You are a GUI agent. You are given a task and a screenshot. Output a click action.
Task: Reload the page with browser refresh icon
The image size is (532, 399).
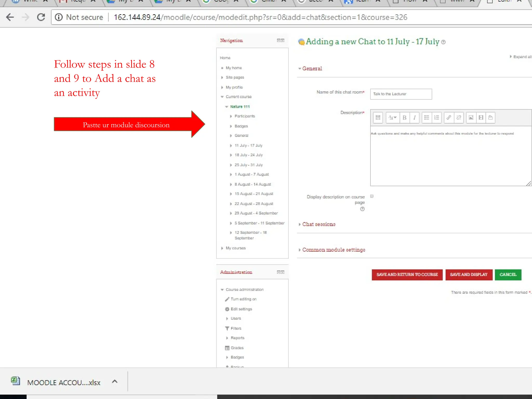[x=41, y=17]
